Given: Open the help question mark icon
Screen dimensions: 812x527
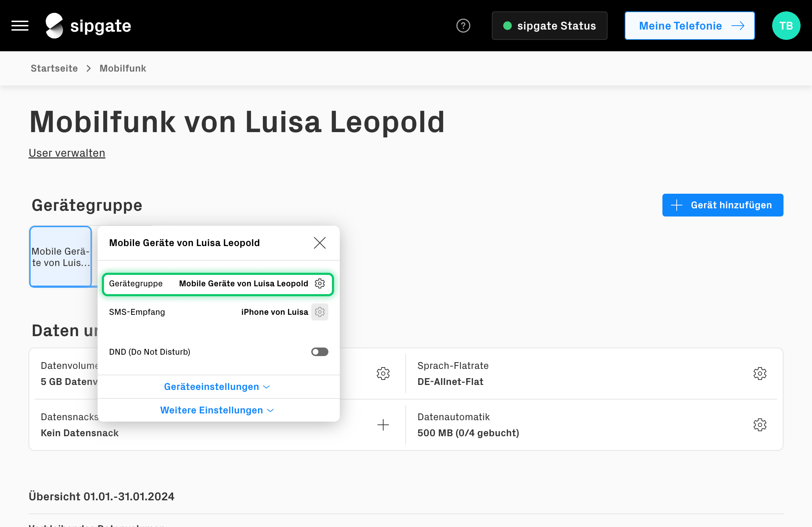Looking at the screenshot, I should pos(463,26).
